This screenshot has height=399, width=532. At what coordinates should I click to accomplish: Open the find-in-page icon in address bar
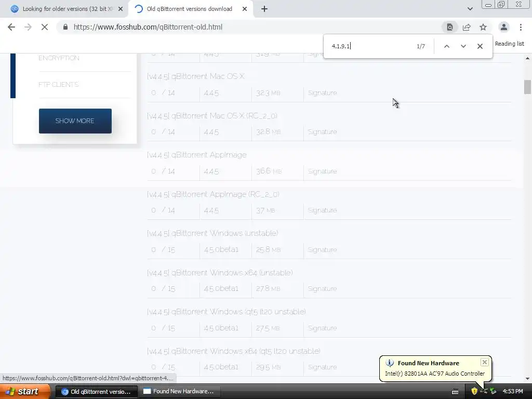tap(449, 27)
